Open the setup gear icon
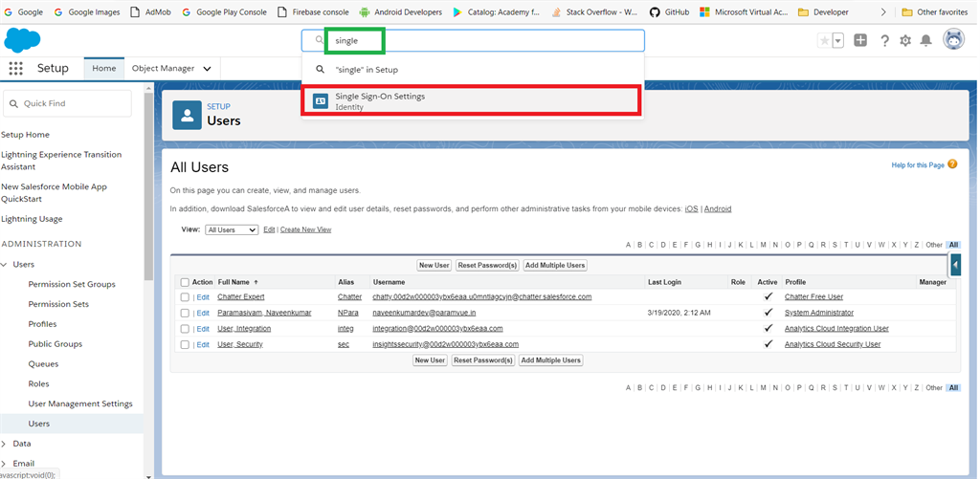This screenshot has width=980, height=479. pyautogui.click(x=905, y=40)
